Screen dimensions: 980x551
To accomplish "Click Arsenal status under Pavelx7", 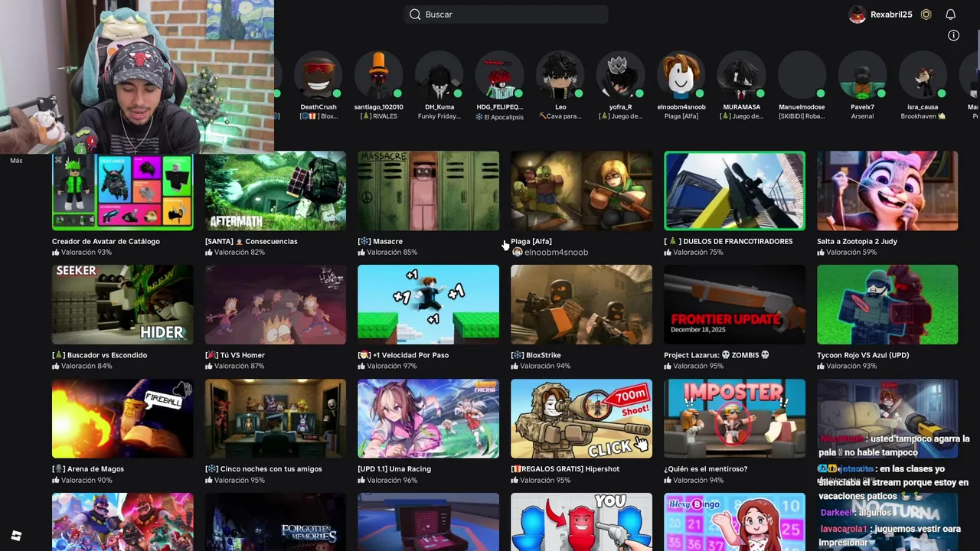I will pyautogui.click(x=862, y=116).
